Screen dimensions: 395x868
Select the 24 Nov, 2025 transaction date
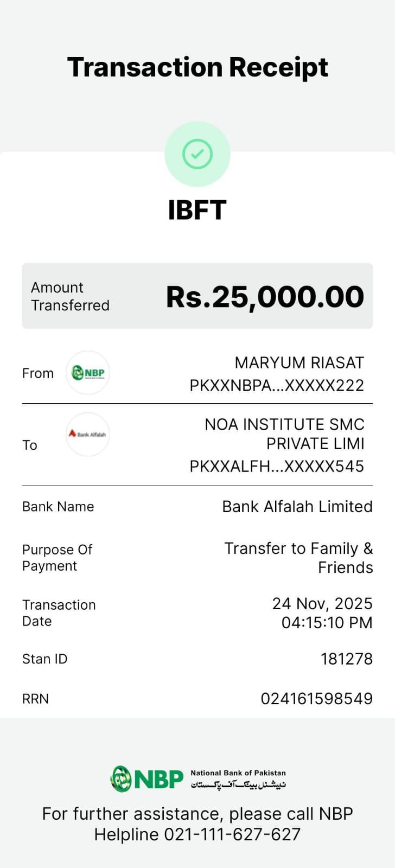pyautogui.click(x=322, y=604)
